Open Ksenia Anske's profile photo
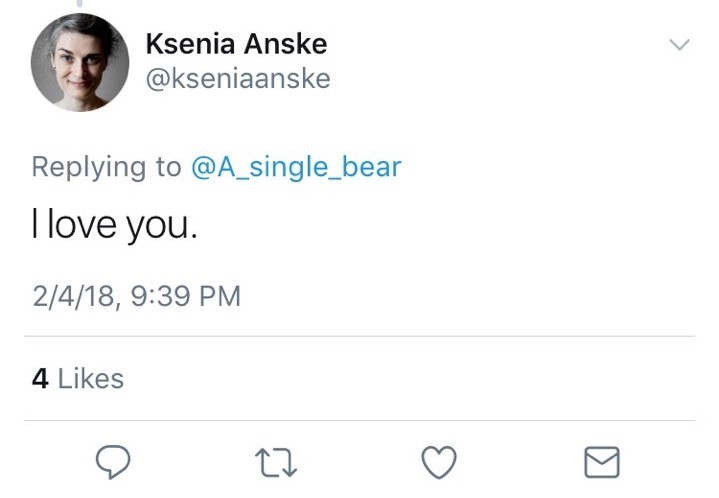The height and width of the screenshot is (498, 719). [80, 61]
